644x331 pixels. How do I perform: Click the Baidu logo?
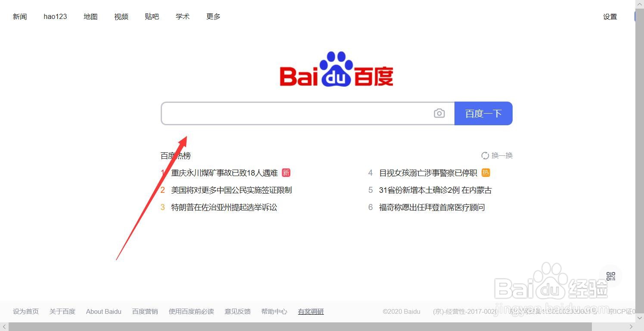[336, 69]
